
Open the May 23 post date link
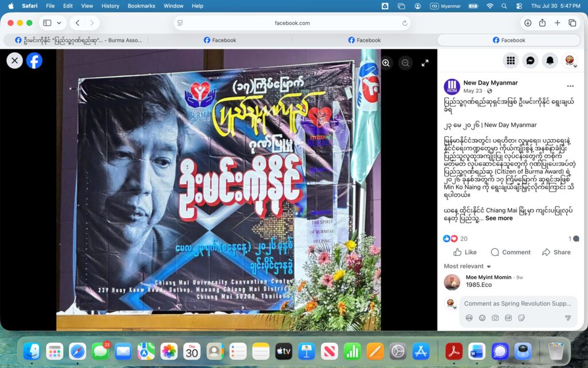pyautogui.click(x=473, y=91)
